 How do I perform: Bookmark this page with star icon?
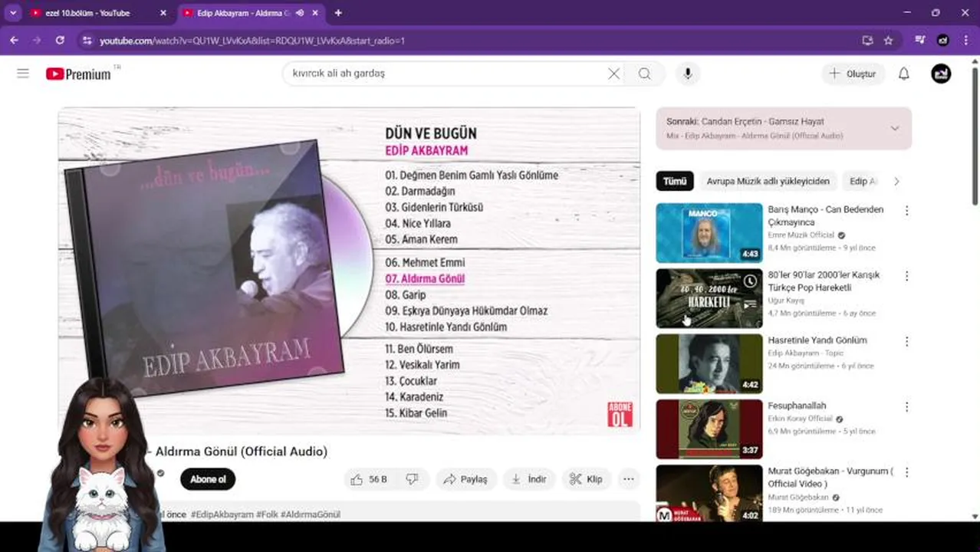tap(889, 40)
